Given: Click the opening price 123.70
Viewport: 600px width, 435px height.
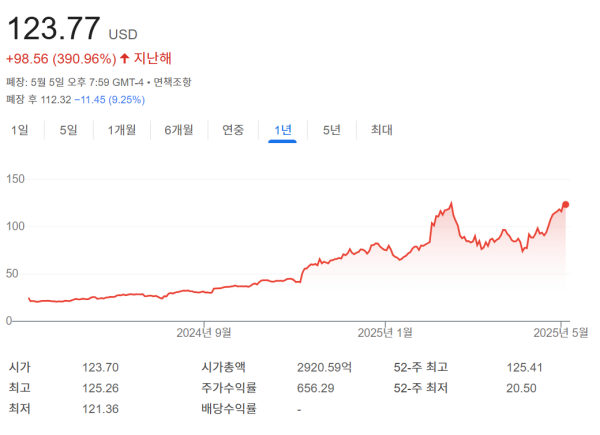Looking at the screenshot, I should click(100, 368).
